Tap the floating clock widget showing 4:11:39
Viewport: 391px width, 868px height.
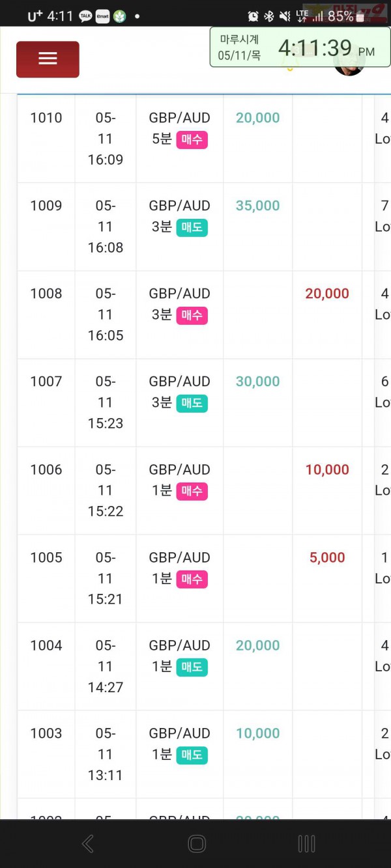[300, 48]
